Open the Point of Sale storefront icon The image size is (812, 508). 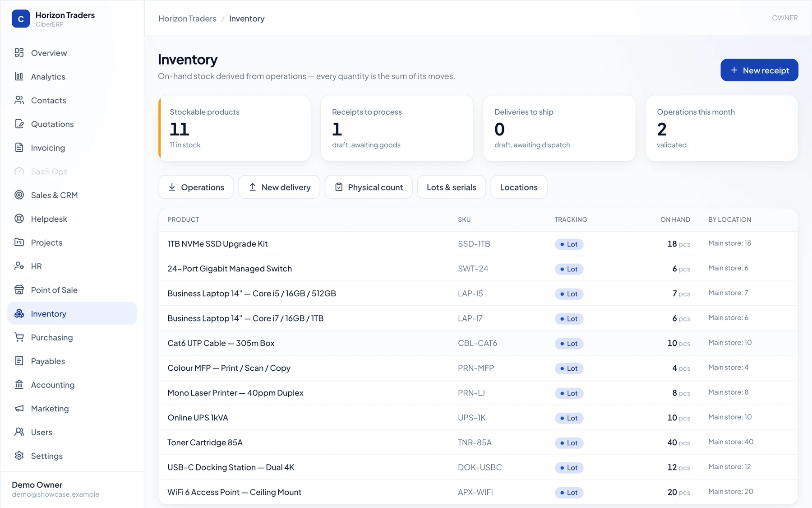[19, 290]
